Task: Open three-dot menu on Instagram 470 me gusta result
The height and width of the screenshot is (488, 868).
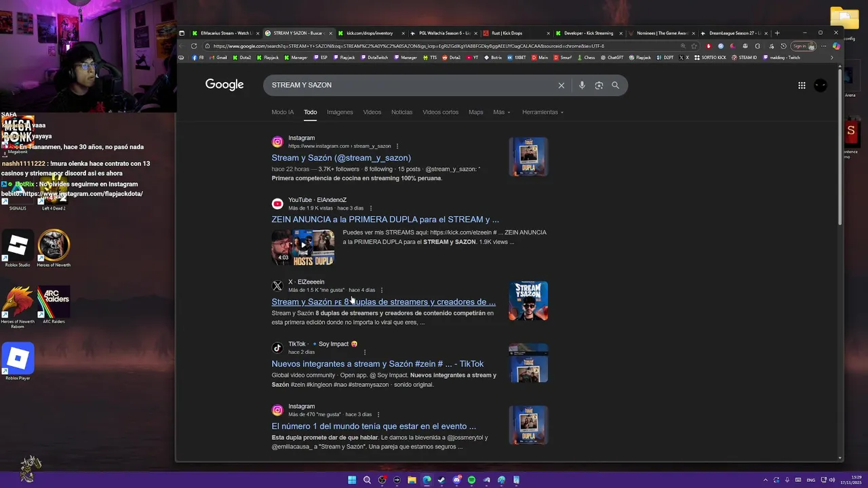Action: point(378,414)
